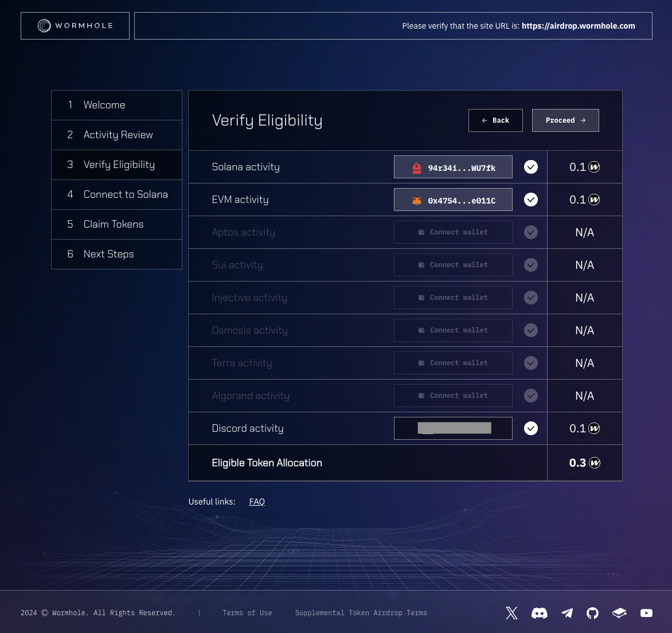Click Aptos activity checkmark circle
This screenshot has width=672, height=633.
pyautogui.click(x=530, y=232)
